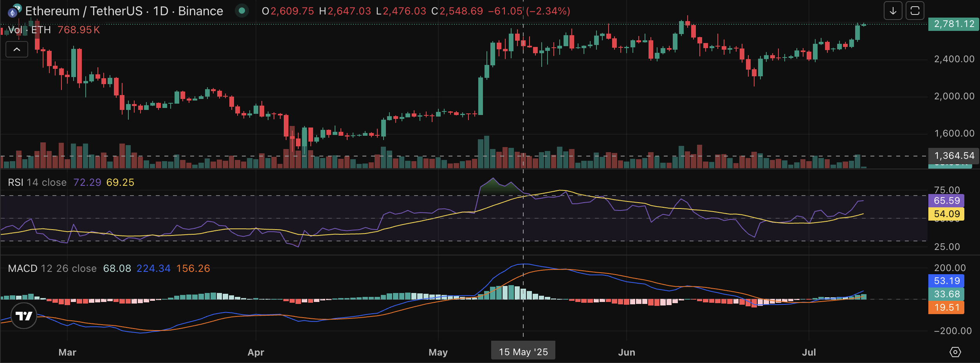The height and width of the screenshot is (363, 980).
Task: Click the 200.00 MACD axis label
Action: [950, 268]
